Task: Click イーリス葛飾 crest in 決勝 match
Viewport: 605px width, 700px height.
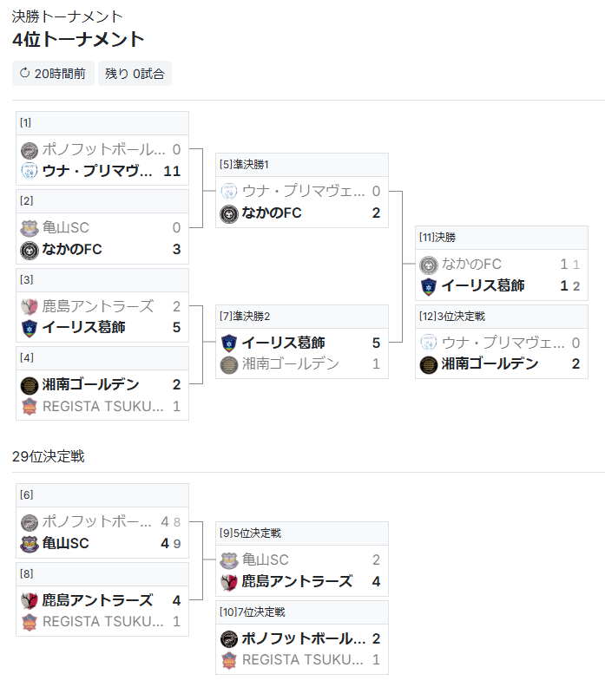Action: [x=429, y=285]
